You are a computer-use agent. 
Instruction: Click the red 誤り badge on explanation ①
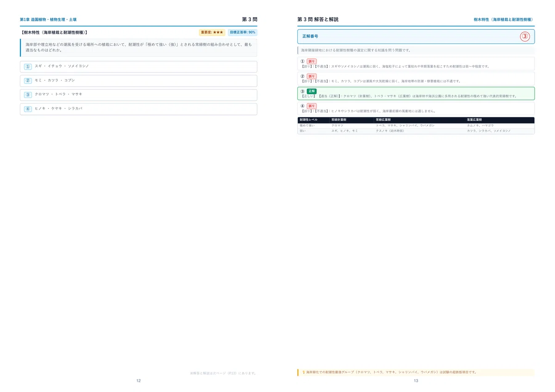click(312, 61)
